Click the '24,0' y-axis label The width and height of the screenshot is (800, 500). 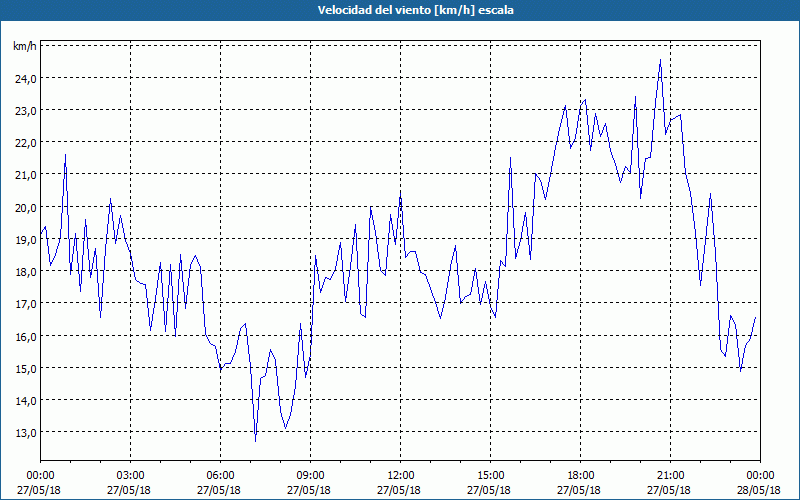point(26,79)
